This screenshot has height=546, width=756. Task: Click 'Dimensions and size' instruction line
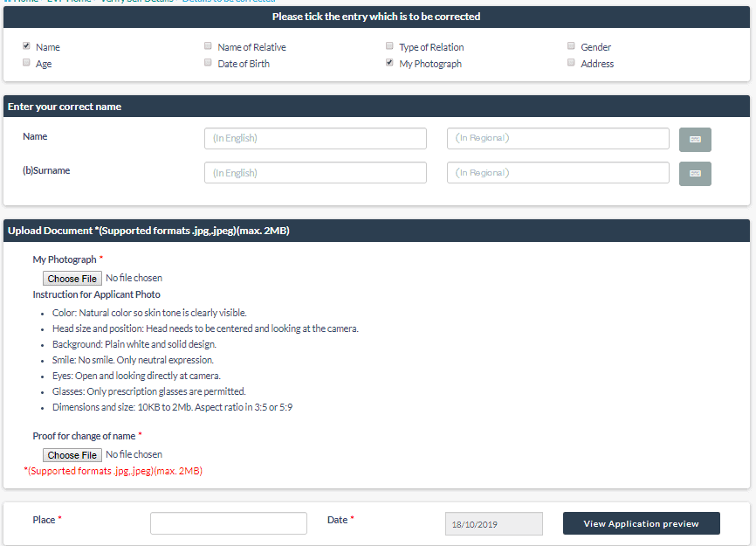click(x=172, y=408)
